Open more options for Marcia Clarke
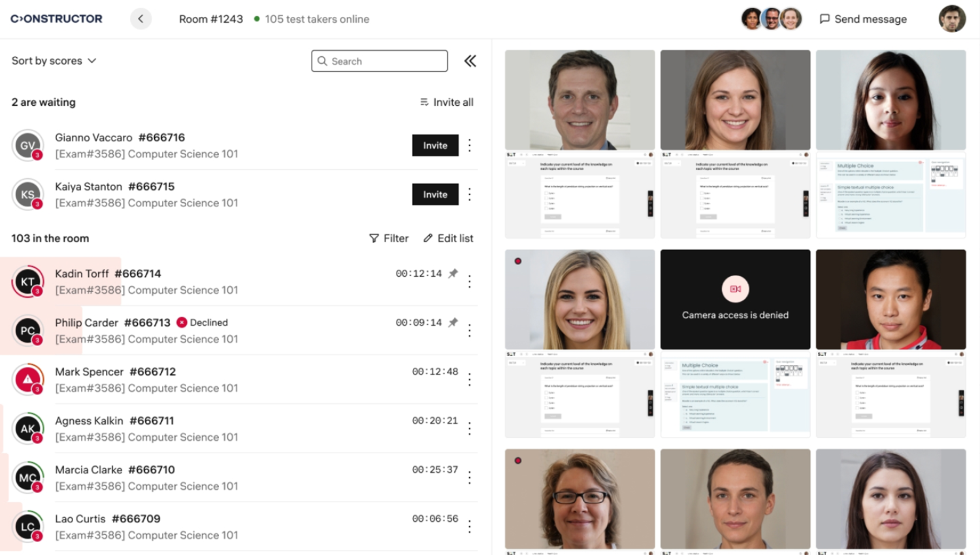Image resolution: width=980 pixels, height=555 pixels. (470, 477)
